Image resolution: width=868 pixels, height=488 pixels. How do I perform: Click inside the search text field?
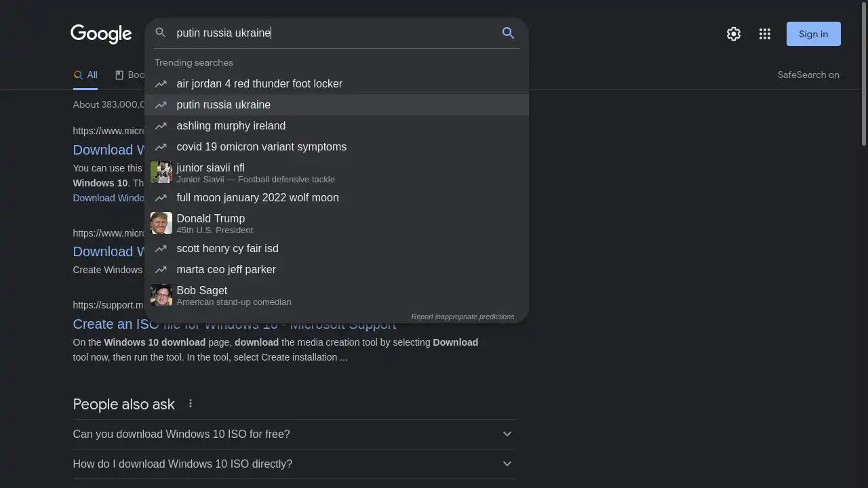click(332, 33)
